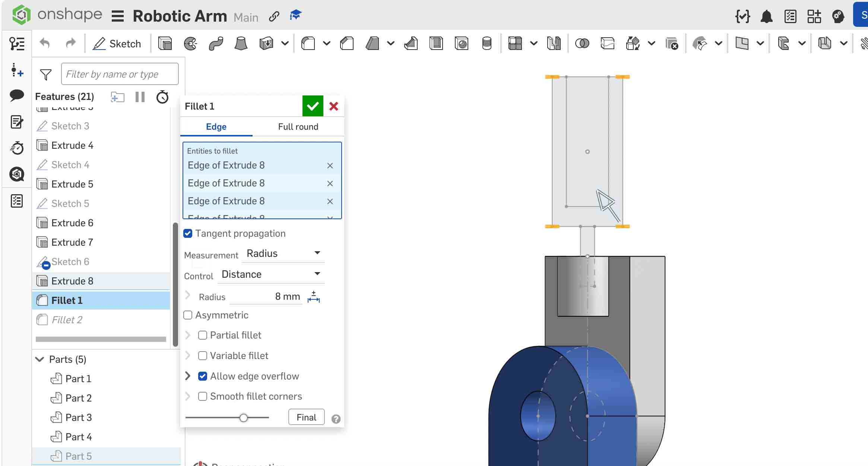Open the Control dropdown showing Distance
The height and width of the screenshot is (466, 868).
271,274
